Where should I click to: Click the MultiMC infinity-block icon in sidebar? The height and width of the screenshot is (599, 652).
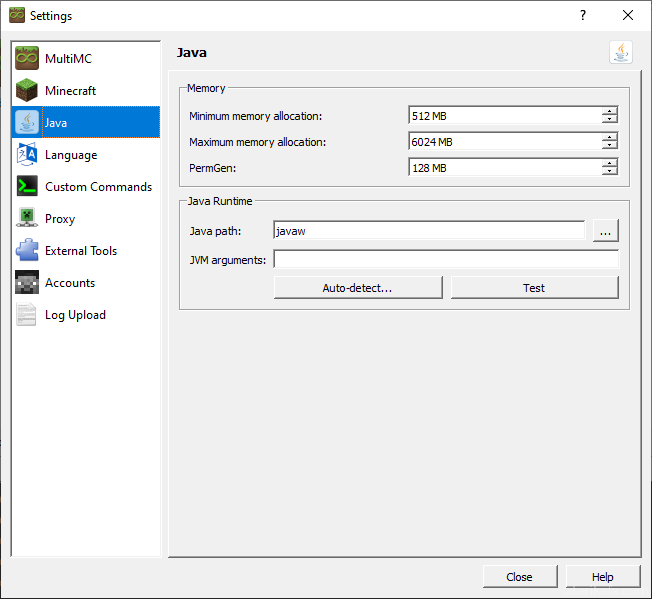pos(27,58)
